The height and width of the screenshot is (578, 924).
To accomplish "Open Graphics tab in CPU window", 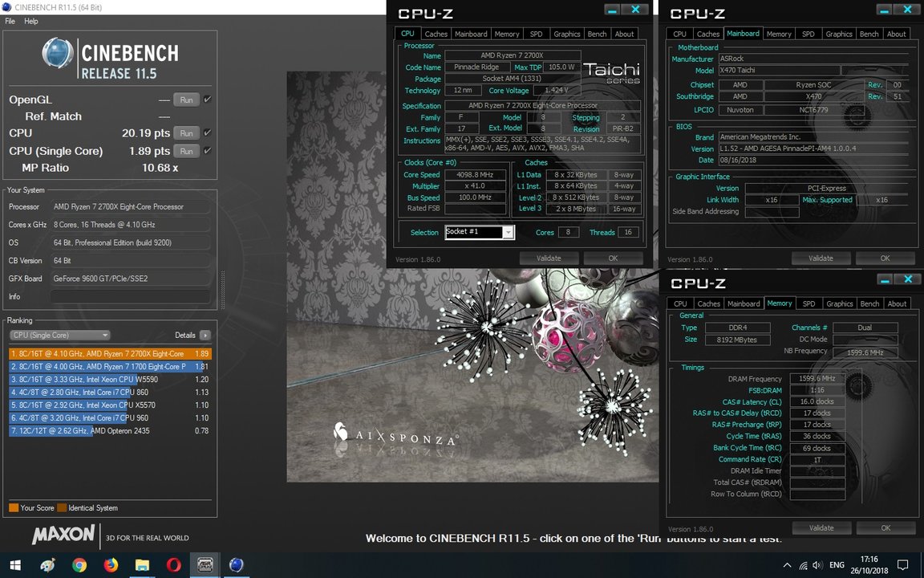I will (x=567, y=35).
